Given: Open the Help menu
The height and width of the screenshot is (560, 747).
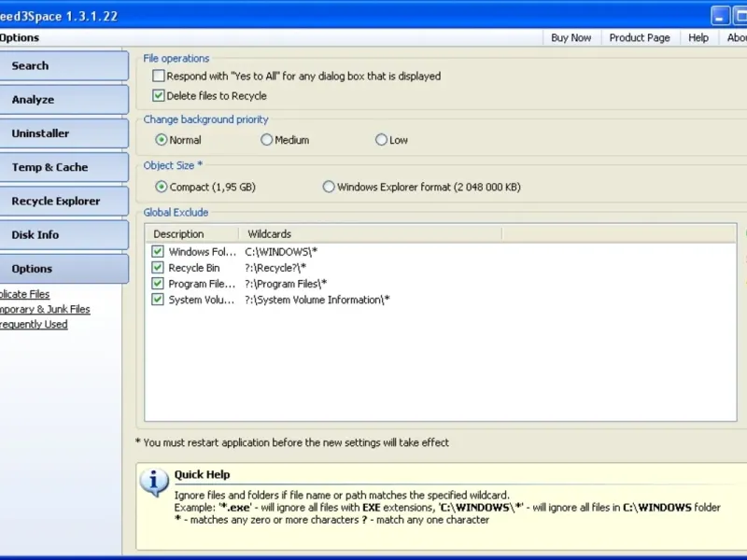Looking at the screenshot, I should (x=698, y=37).
